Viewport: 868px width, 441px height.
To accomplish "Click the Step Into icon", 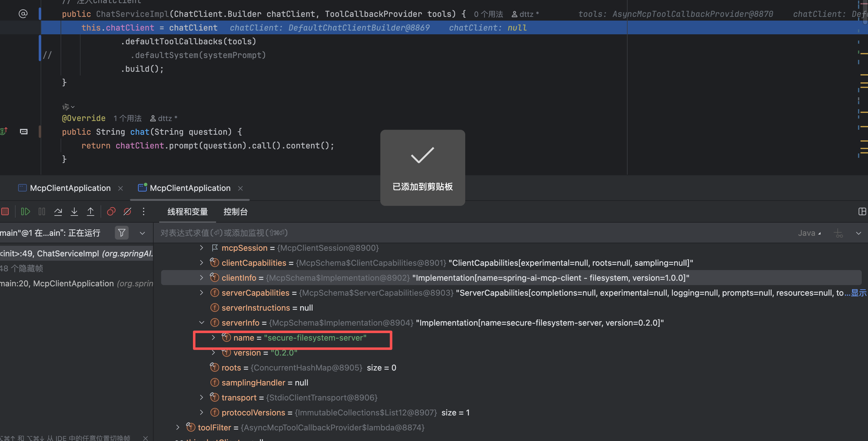I will 74,211.
